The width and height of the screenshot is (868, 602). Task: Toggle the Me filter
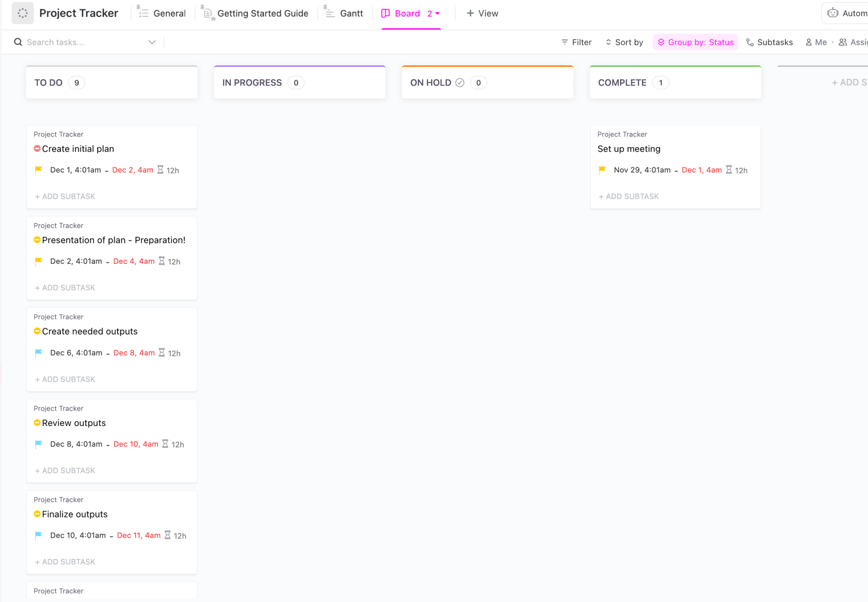pos(816,42)
